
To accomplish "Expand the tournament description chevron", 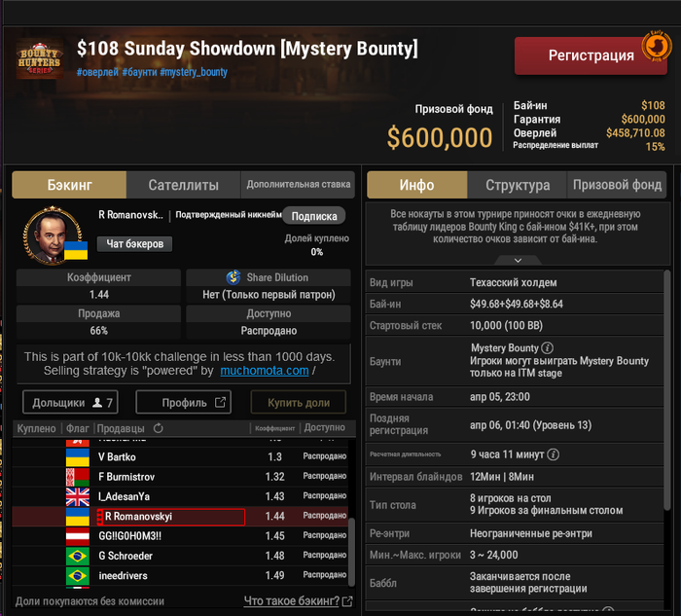I will [x=518, y=260].
